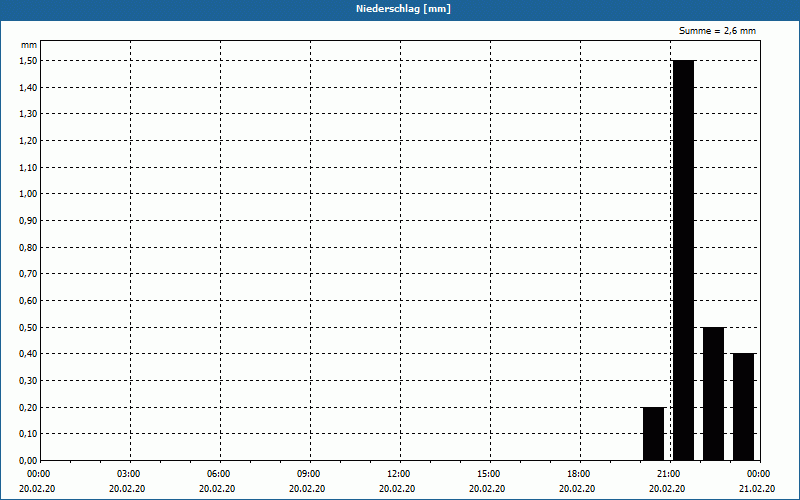Click the 0,10 y-axis label
Viewport: 800px width, 500px height.
[x=28, y=434]
